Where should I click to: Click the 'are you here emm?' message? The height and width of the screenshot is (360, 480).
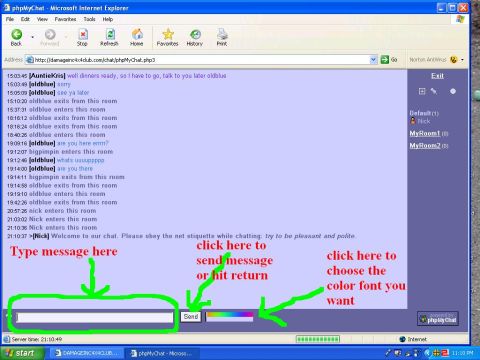coord(83,143)
